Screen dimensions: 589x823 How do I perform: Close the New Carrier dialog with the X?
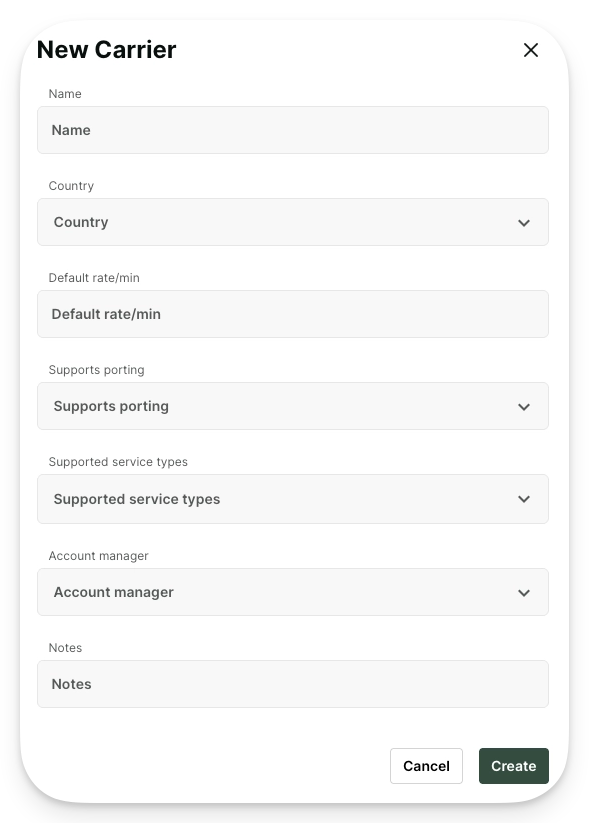pyautogui.click(x=531, y=50)
